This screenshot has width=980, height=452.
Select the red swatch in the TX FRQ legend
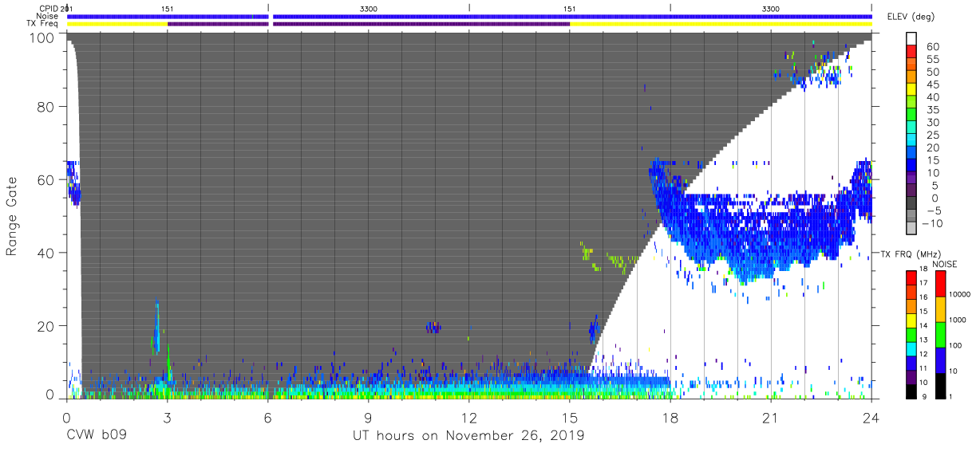913,277
